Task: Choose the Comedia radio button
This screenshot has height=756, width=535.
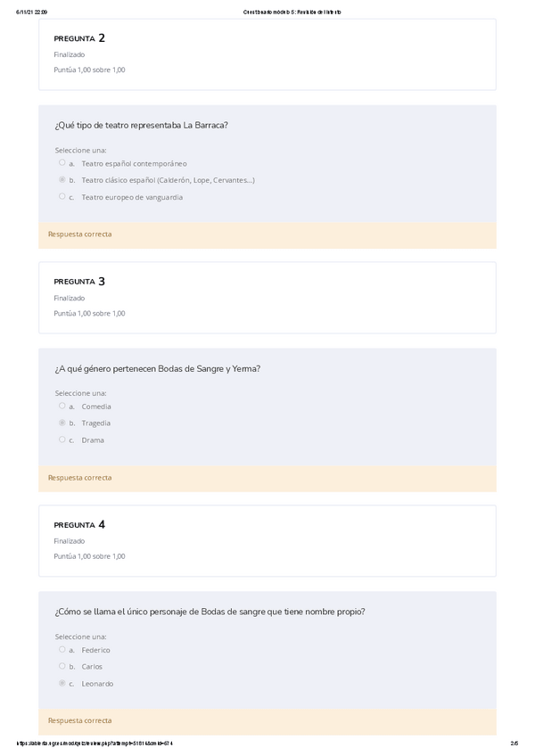Action: pyautogui.click(x=62, y=407)
